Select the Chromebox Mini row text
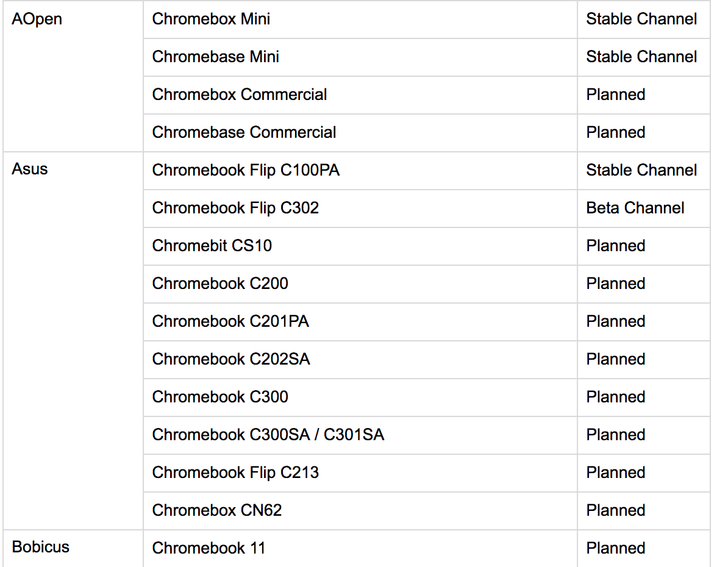 (x=211, y=19)
